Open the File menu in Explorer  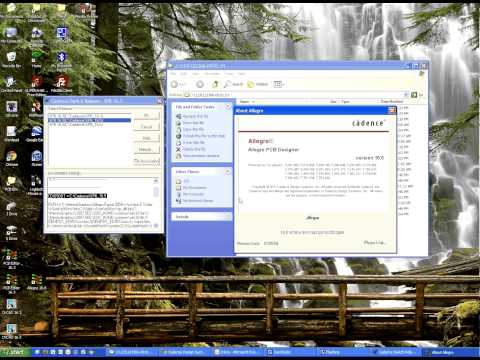(173, 74)
